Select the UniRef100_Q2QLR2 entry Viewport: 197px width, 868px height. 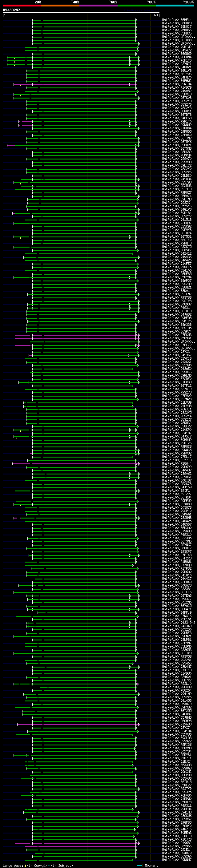pos(177,426)
